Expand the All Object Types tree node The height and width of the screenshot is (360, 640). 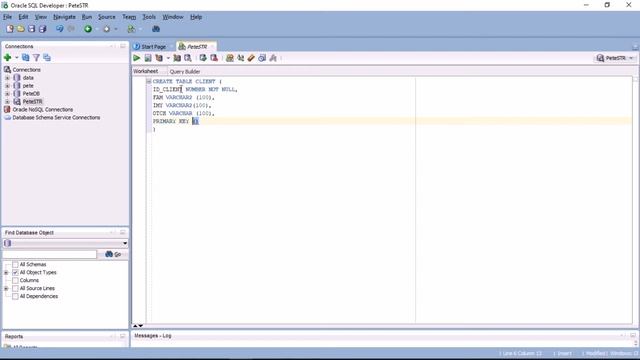[x=6, y=272]
